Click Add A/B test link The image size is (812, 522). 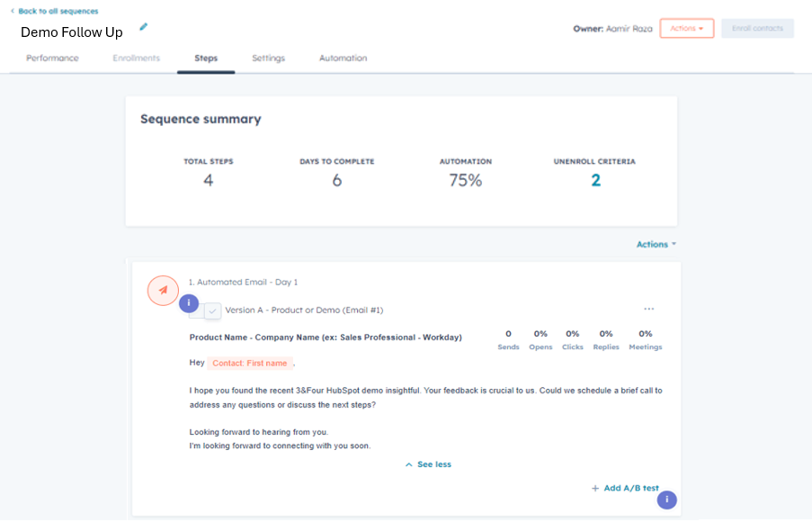625,489
